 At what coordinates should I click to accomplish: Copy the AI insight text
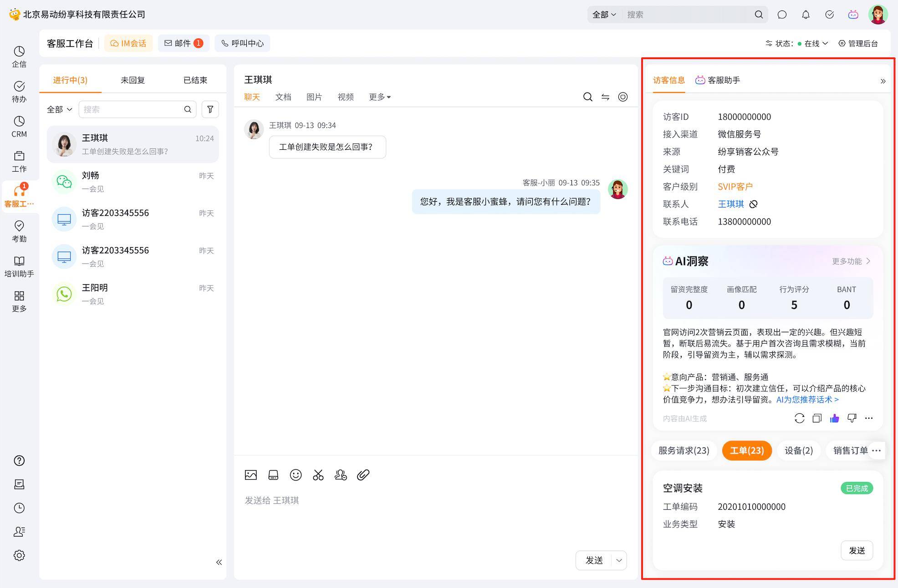pos(817,418)
